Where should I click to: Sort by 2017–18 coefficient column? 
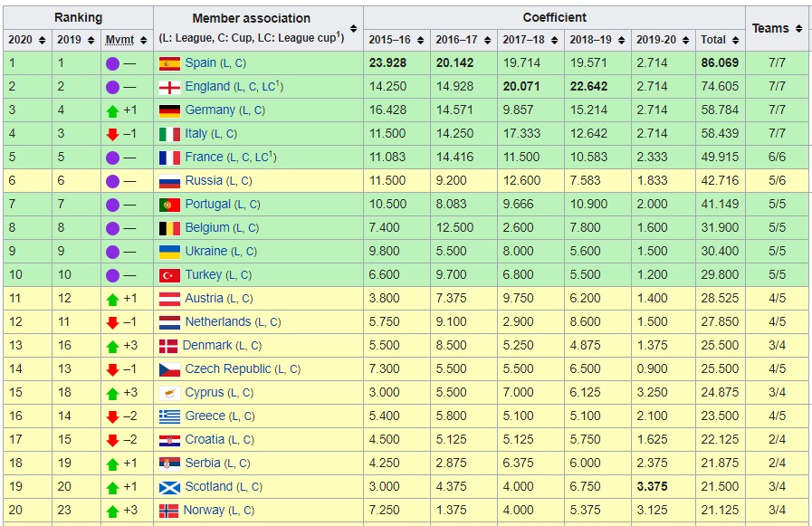[x=554, y=41]
